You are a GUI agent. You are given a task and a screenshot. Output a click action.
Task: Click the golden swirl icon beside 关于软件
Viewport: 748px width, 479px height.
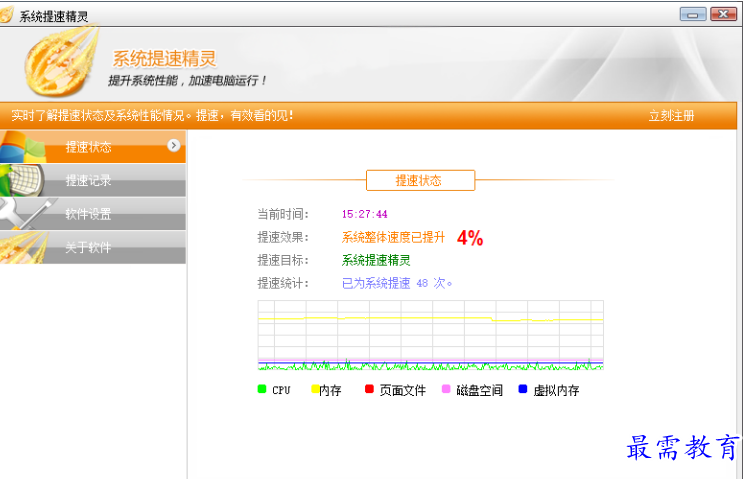click(24, 248)
